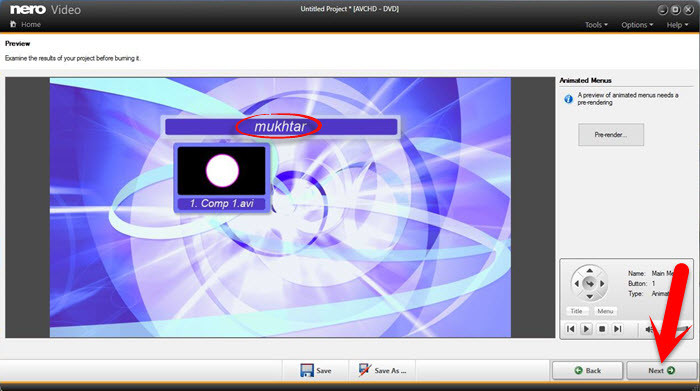Click the Save As button
The width and height of the screenshot is (700, 391).
tap(382, 370)
